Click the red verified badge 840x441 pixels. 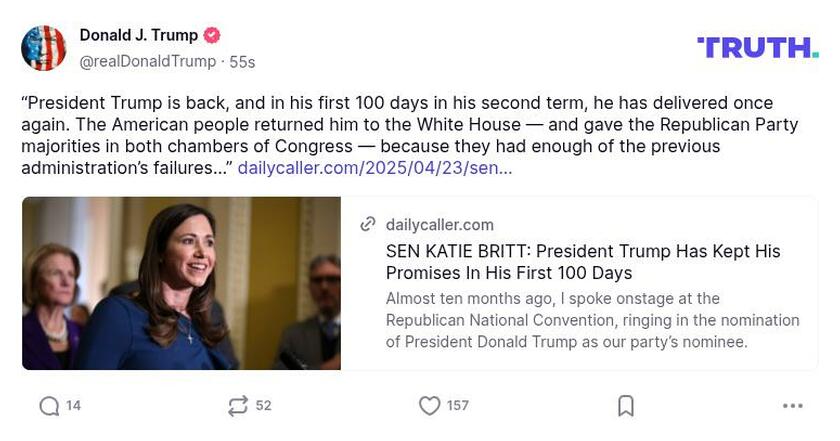[212, 35]
